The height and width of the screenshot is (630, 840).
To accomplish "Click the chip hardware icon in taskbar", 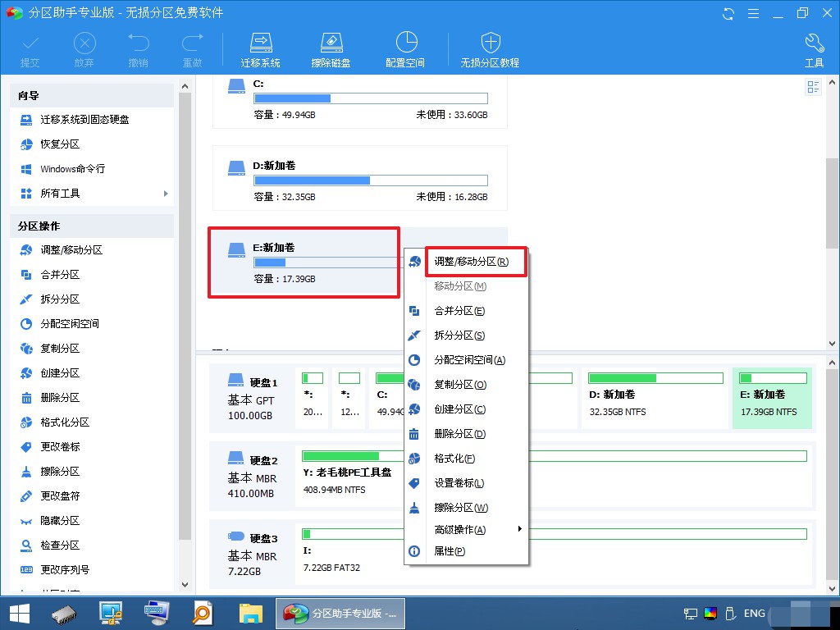I will point(64,614).
